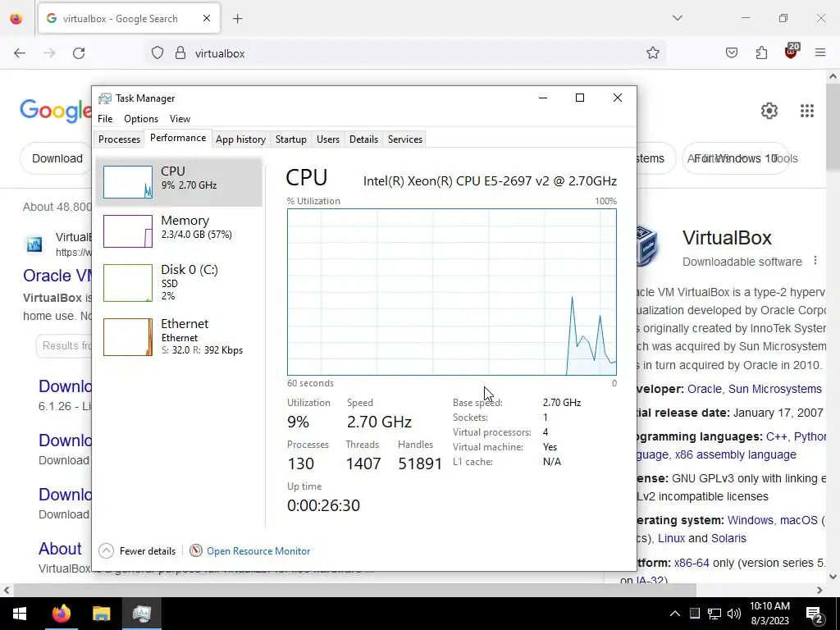Image resolution: width=840 pixels, height=630 pixels.
Task: Show hidden tray icons chevron
Action: [675, 614]
